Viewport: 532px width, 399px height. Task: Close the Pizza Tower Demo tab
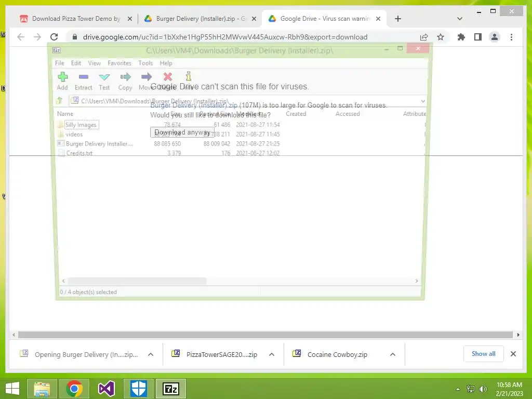pos(129,19)
